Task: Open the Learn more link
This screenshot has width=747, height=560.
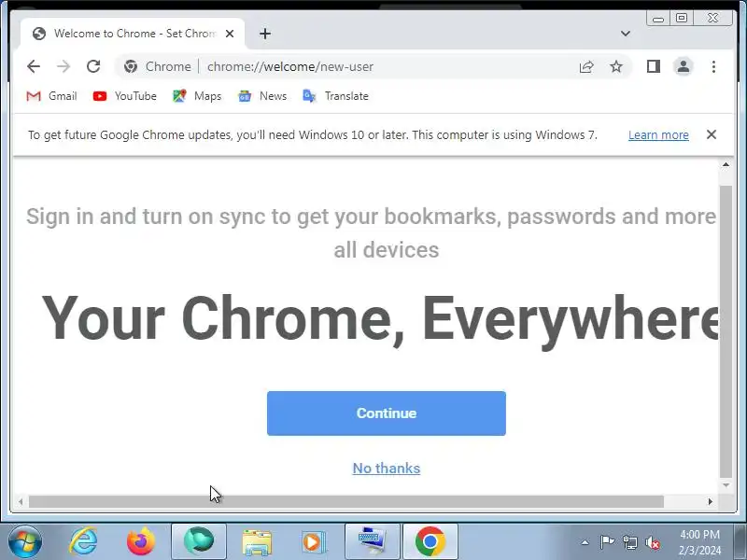Action: [658, 134]
